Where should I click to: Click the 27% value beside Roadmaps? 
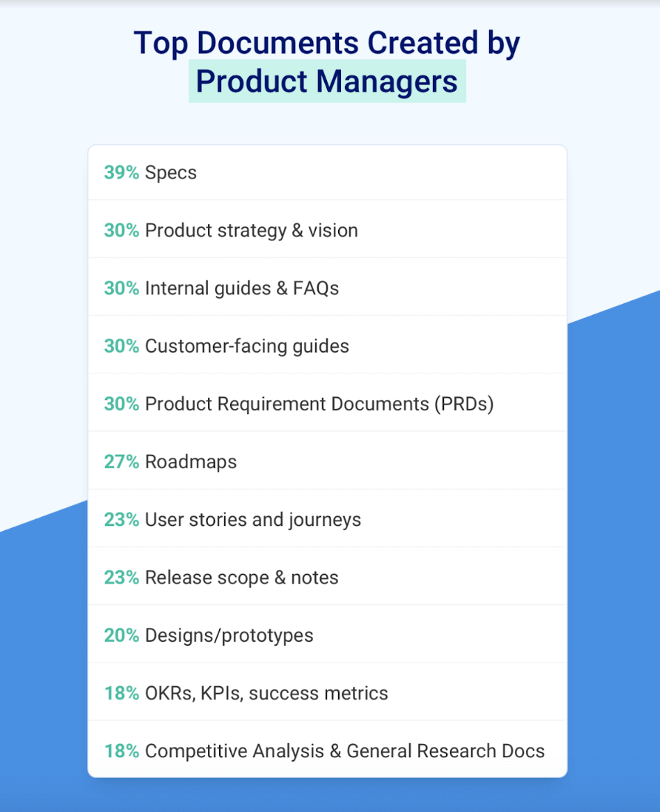[x=121, y=462]
